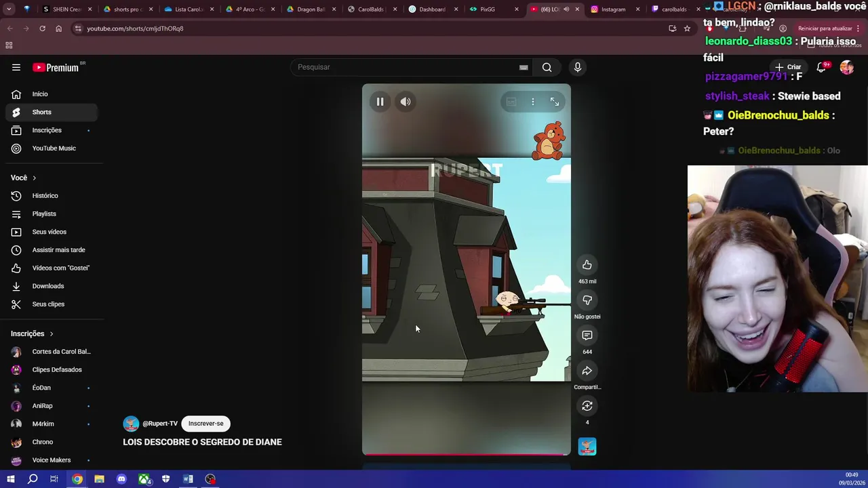Expand the Inscrições section header

[32, 333]
